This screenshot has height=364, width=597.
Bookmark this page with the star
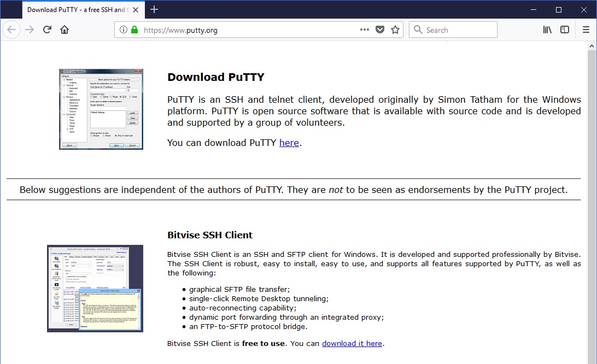tap(395, 30)
